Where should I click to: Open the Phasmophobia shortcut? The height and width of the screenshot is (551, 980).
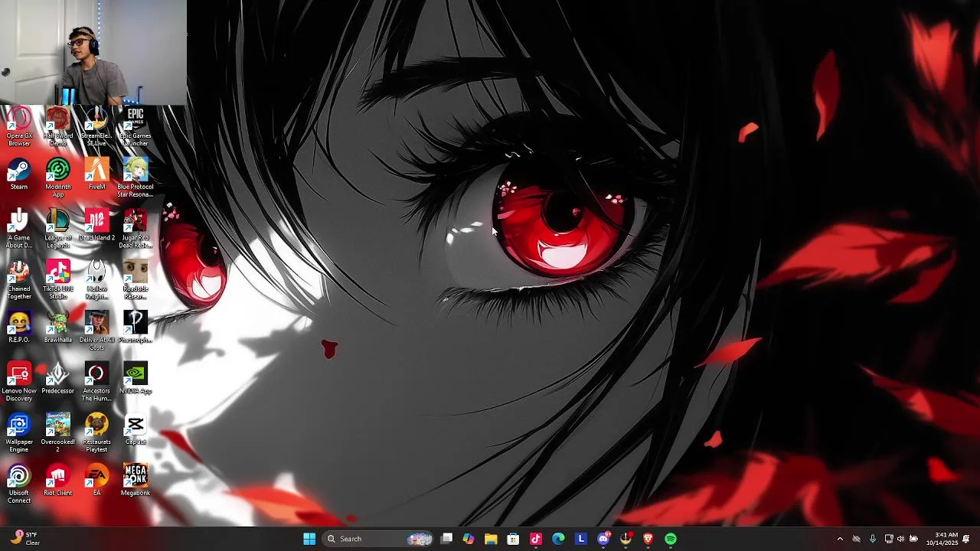coord(136,328)
